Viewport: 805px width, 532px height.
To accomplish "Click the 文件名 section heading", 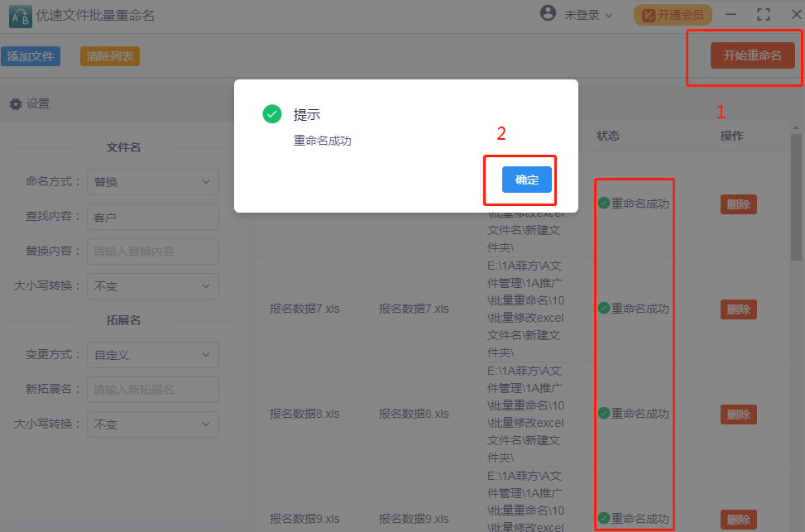I will click(123, 147).
